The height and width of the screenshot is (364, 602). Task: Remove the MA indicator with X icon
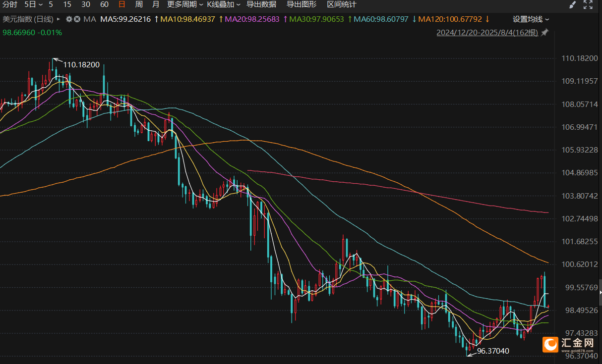point(77,19)
